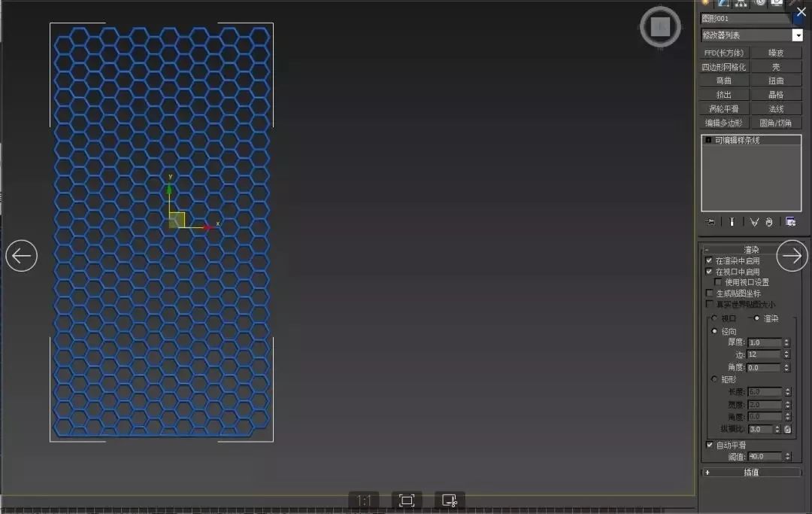Click the 边 spinner arrows

[786, 354]
